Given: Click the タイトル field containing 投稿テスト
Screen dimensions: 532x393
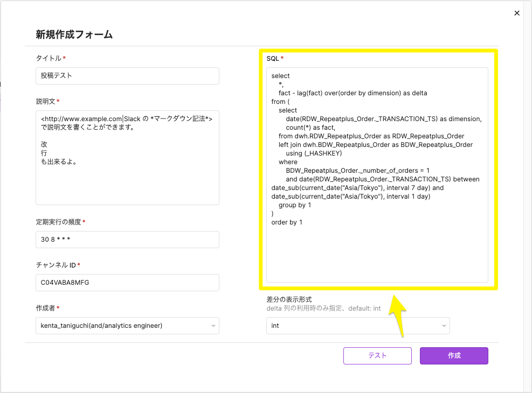Looking at the screenshot, I should tap(127, 76).
